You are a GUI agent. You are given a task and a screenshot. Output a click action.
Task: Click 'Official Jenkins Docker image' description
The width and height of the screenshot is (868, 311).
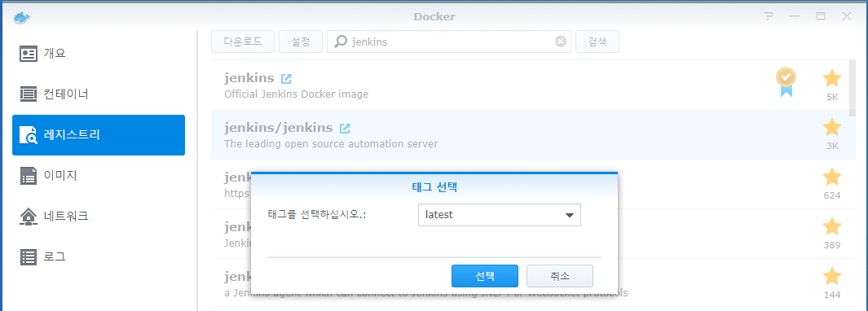(296, 94)
